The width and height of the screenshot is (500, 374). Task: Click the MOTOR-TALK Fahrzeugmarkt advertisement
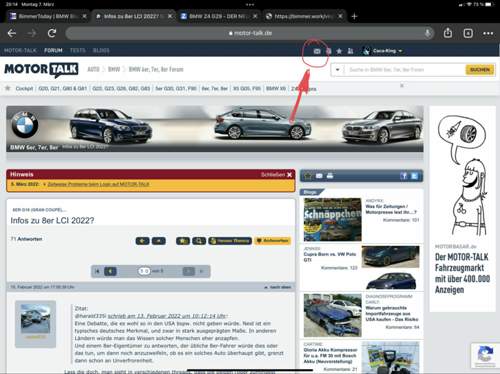[462, 209]
